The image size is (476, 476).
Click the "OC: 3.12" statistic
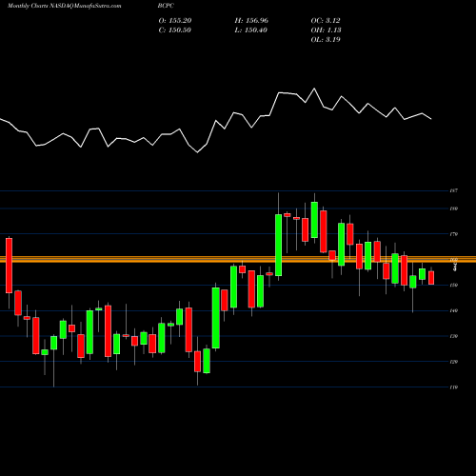(x=326, y=21)
